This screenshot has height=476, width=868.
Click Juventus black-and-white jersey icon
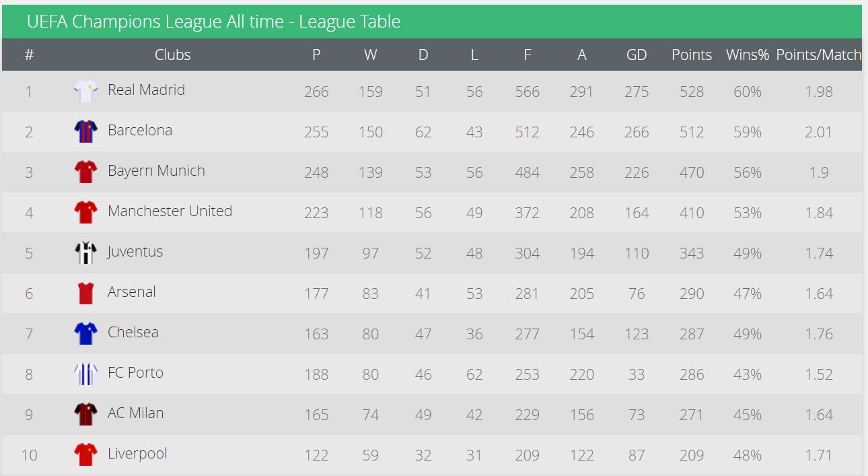point(85,252)
